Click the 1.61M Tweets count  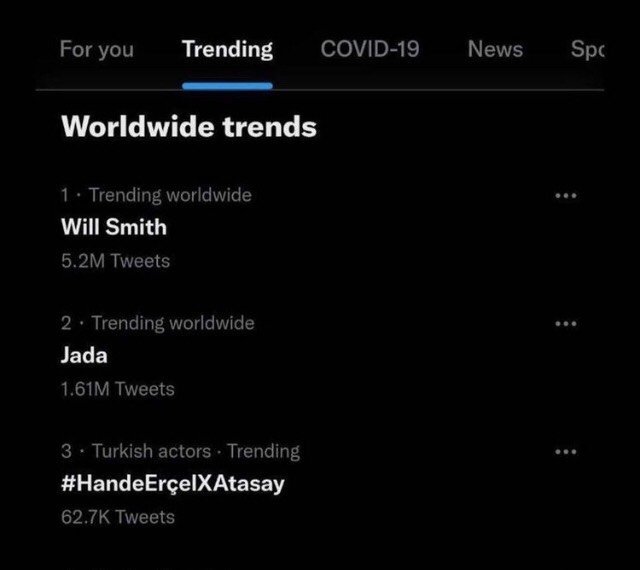118,389
